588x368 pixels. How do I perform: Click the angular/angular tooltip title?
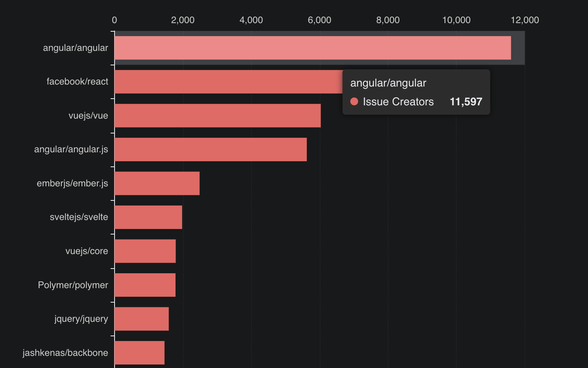pos(388,83)
